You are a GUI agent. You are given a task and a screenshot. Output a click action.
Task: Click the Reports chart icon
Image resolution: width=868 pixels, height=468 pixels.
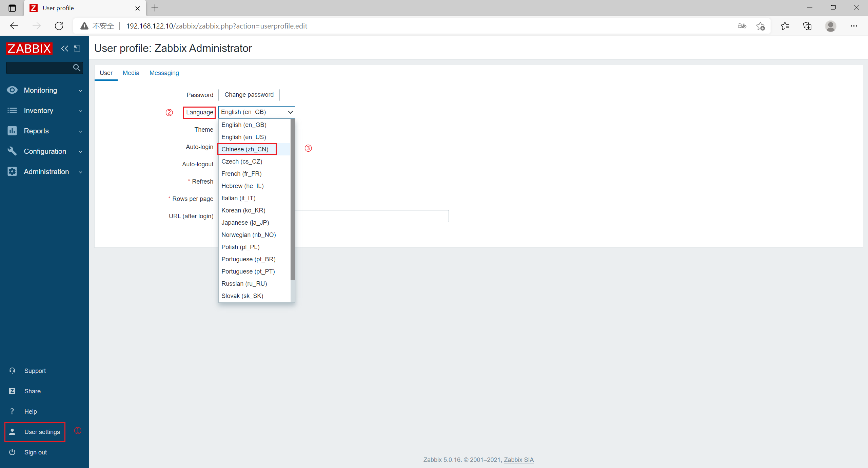[x=12, y=131]
